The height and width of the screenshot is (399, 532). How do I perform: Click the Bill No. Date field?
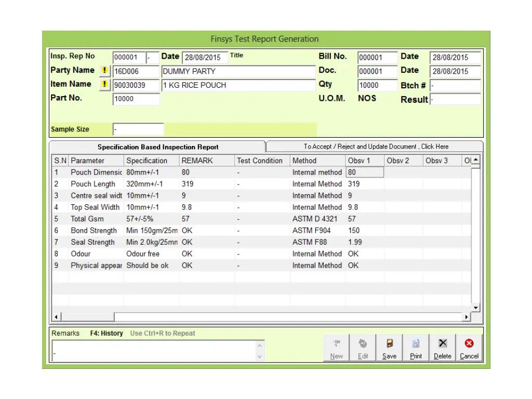(455, 57)
